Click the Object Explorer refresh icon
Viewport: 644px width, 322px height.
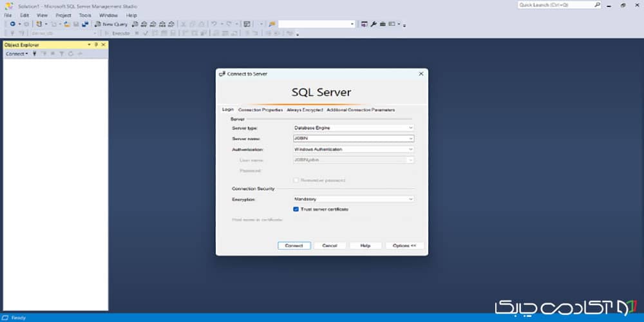coord(71,54)
